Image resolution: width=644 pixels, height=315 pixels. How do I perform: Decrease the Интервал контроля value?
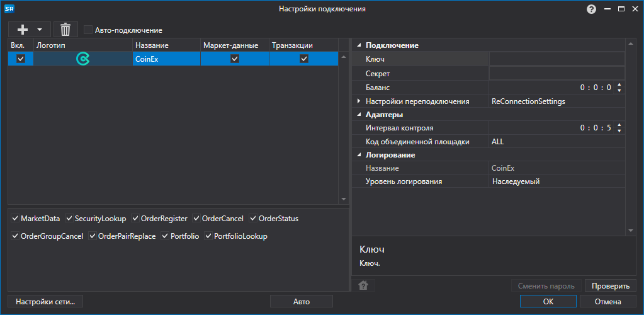point(619,131)
